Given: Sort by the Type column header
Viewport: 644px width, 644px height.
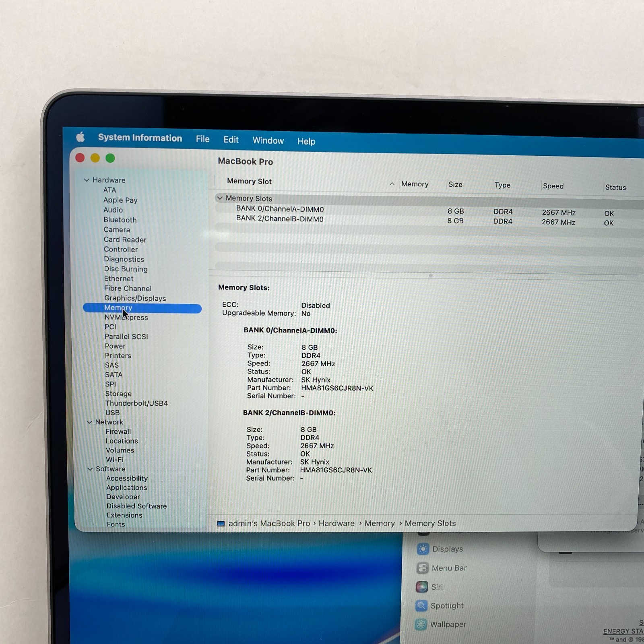Looking at the screenshot, I should [502, 185].
